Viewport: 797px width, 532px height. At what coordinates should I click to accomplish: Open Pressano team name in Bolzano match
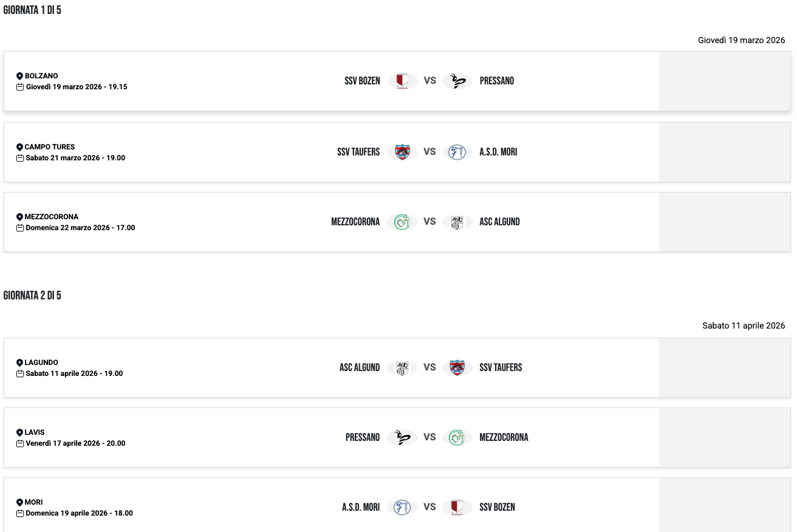coord(496,81)
